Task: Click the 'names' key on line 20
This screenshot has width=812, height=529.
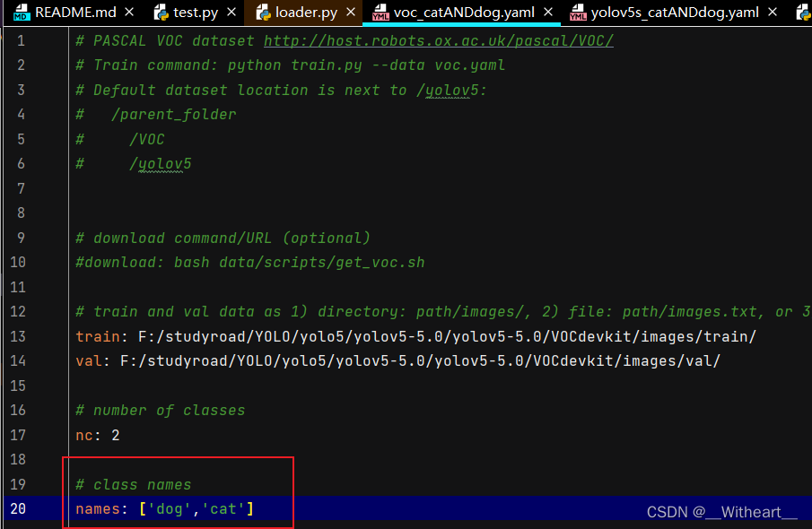Action: [98, 508]
